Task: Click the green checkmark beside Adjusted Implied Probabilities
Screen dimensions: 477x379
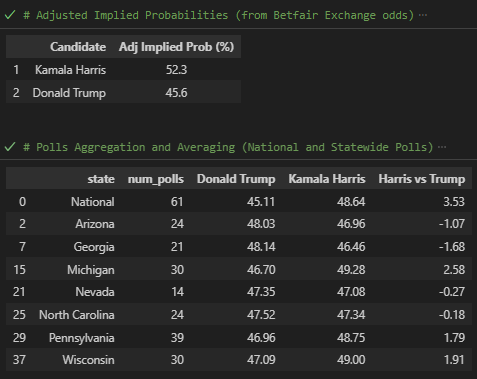Action: point(10,15)
